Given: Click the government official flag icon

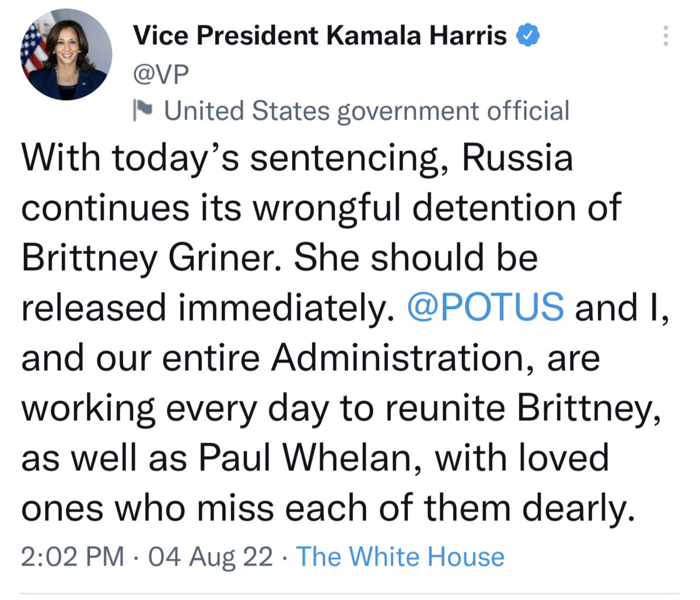Looking at the screenshot, I should tap(143, 109).
